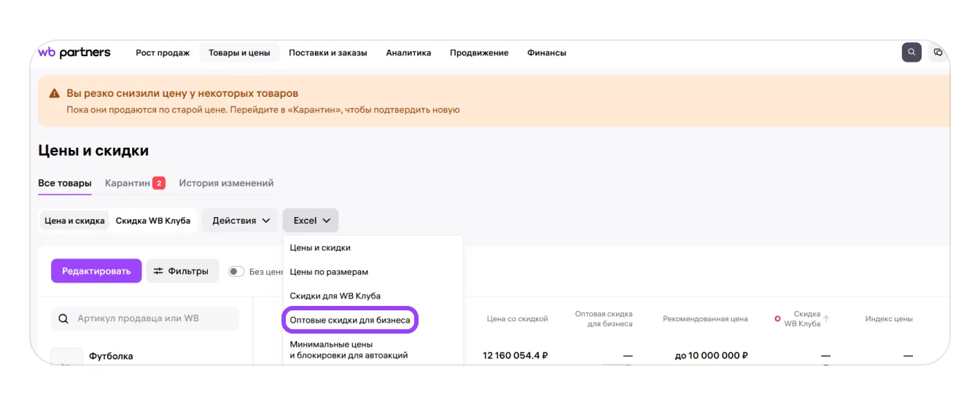The height and width of the screenshot is (405, 980).
Task: Click the magnifier icon in article search
Action: [63, 318]
